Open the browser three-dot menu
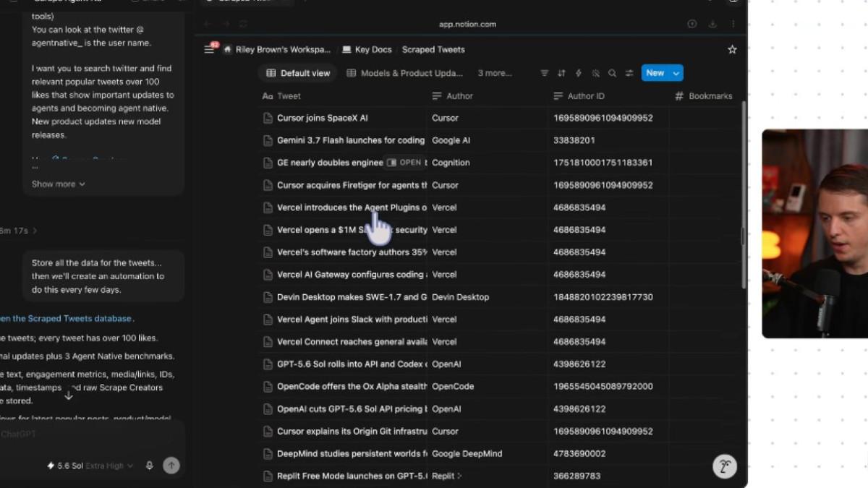The image size is (868, 488). (733, 24)
